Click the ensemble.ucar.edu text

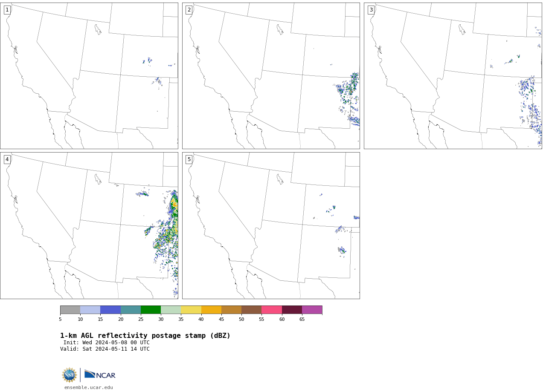coord(89,388)
